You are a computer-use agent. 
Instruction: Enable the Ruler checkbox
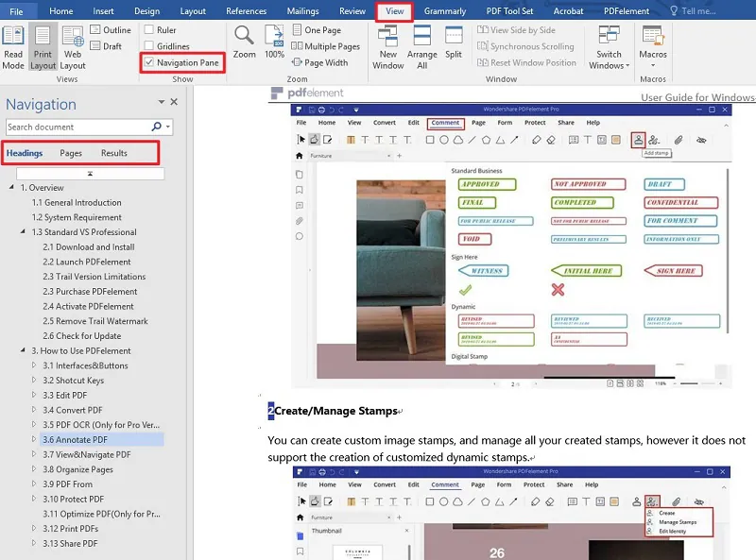tap(149, 30)
